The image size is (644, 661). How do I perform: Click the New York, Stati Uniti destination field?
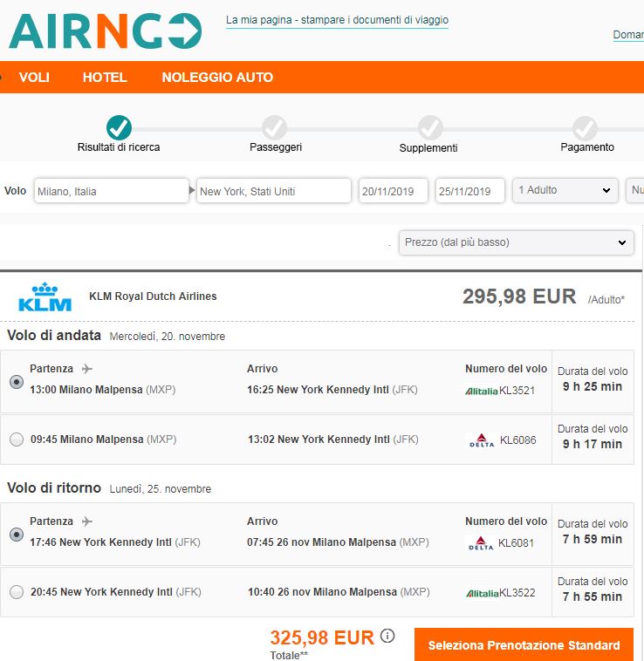tap(274, 191)
